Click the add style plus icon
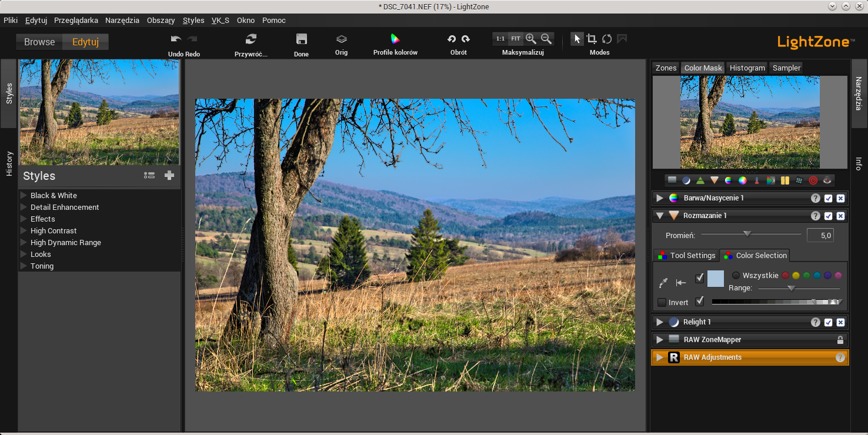This screenshot has height=435, width=868. coord(169,175)
